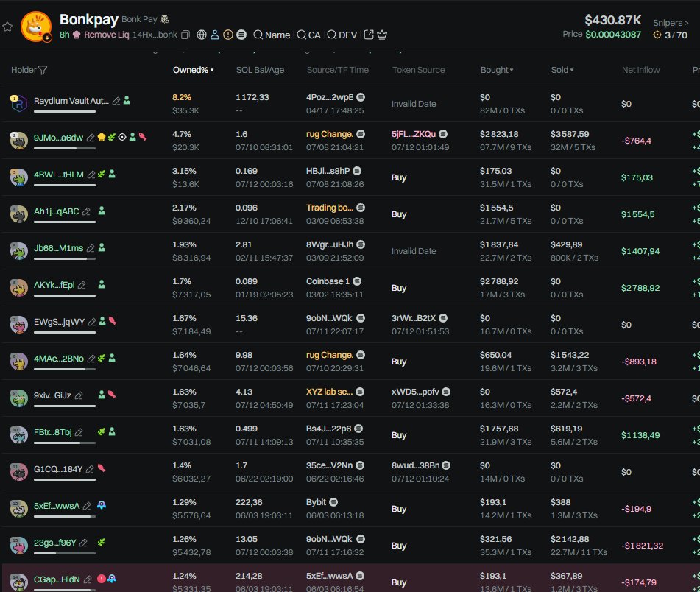Open the blue rocket badge on 5xEf...wwsA
The height and width of the screenshot is (592, 700).
[102, 505]
